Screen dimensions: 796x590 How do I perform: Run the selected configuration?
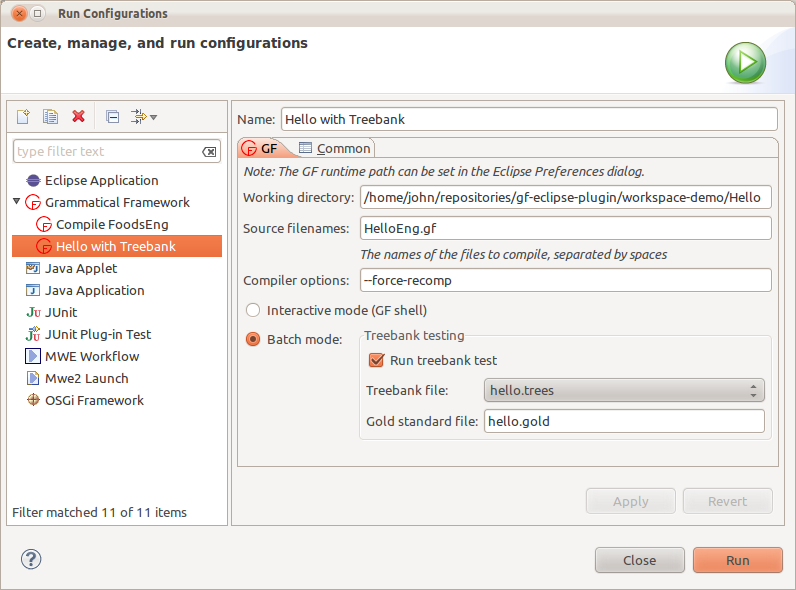click(x=738, y=560)
